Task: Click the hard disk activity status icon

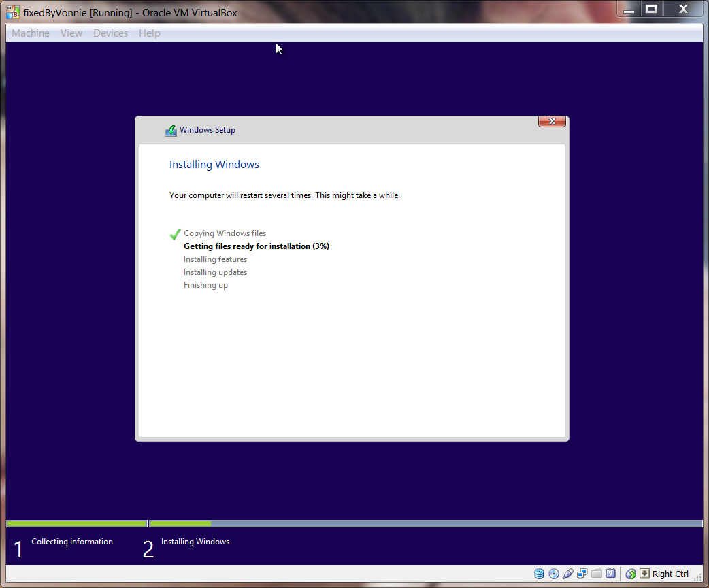Action: 539,574
